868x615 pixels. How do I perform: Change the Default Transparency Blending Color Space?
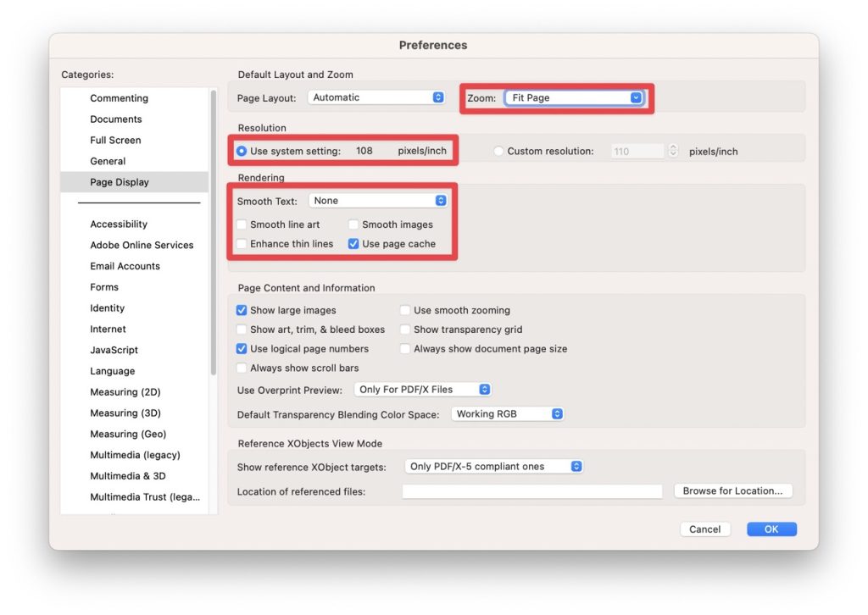(x=507, y=413)
